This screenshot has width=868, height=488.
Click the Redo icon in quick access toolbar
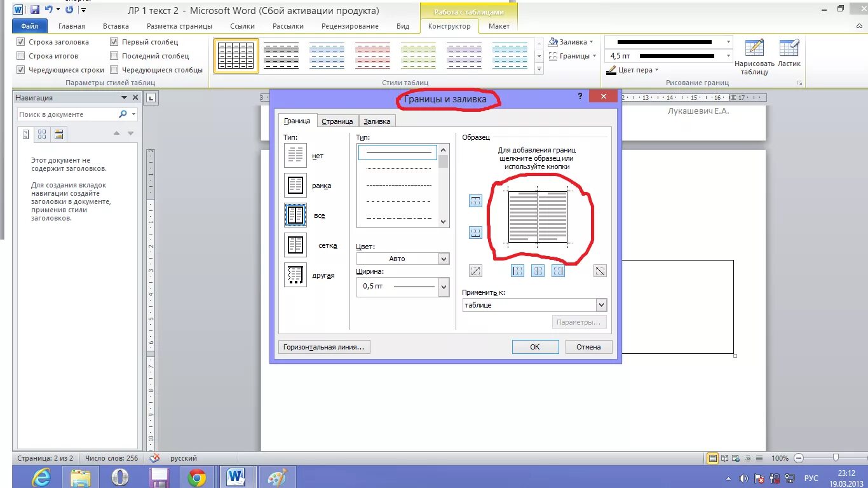coord(69,10)
